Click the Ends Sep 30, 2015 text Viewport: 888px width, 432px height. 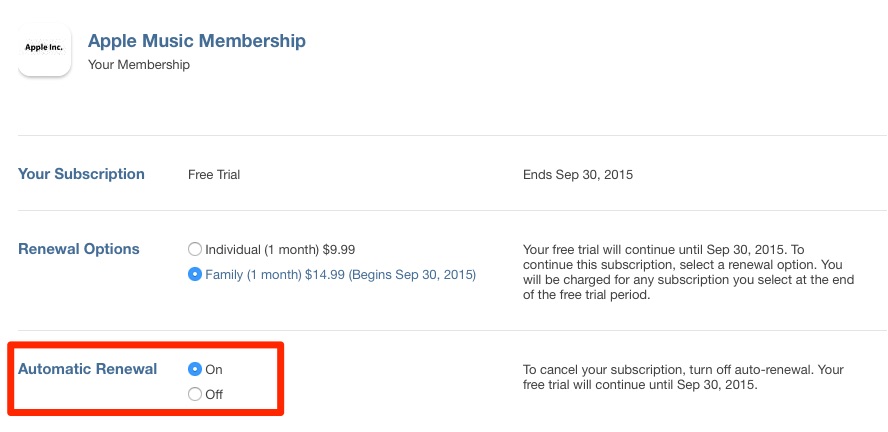578,175
